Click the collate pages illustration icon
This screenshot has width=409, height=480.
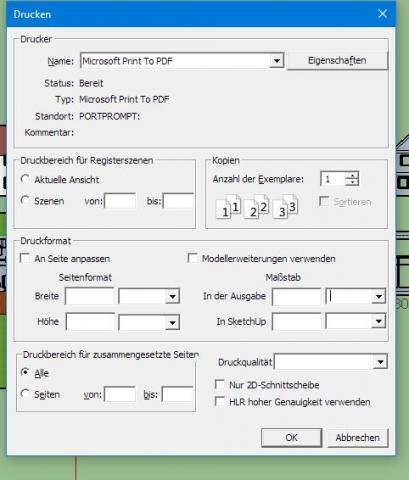pyautogui.click(x=257, y=206)
